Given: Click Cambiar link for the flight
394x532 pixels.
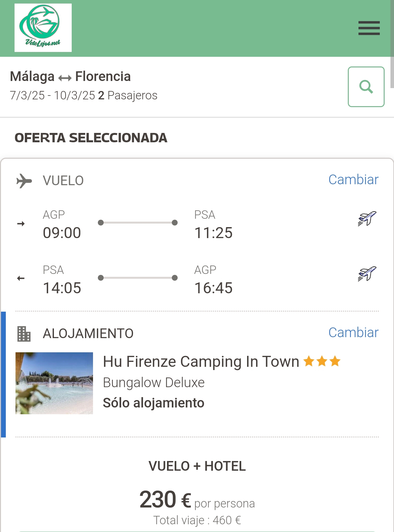Looking at the screenshot, I should coord(353,180).
